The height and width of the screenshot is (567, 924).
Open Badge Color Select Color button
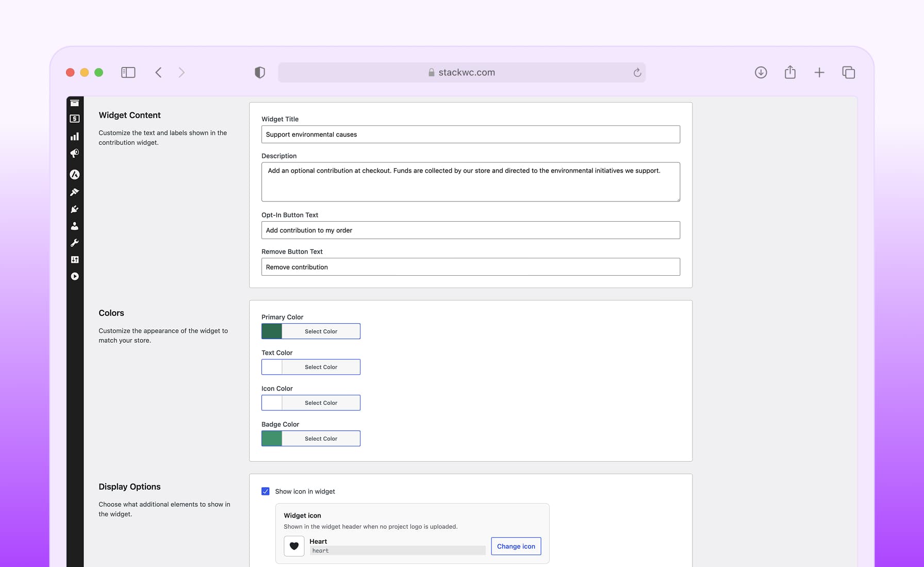[321, 439]
